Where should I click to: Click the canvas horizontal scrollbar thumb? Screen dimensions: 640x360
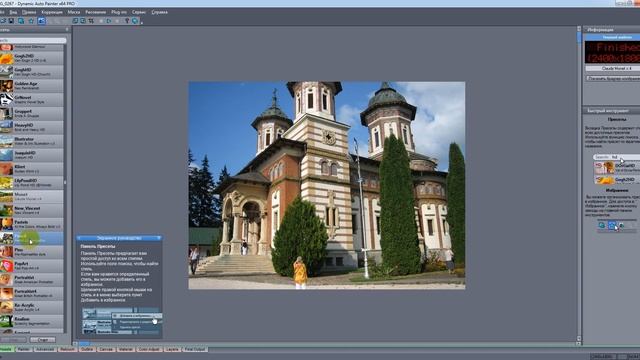pyautogui.click(x=84, y=344)
